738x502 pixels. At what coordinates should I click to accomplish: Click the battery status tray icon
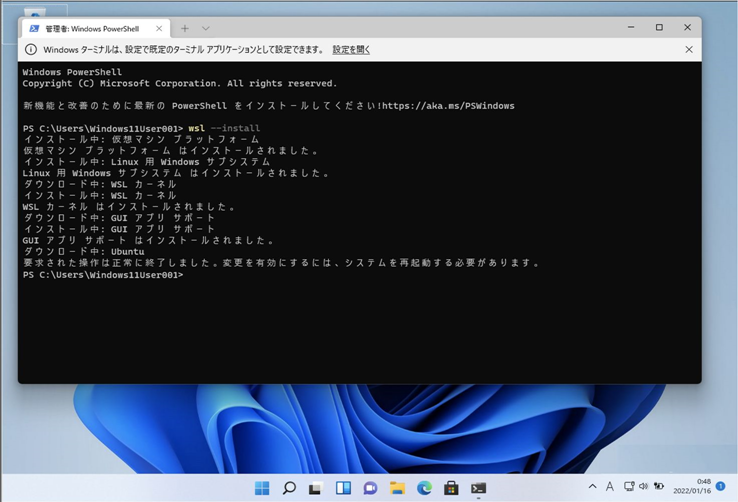[x=659, y=486]
